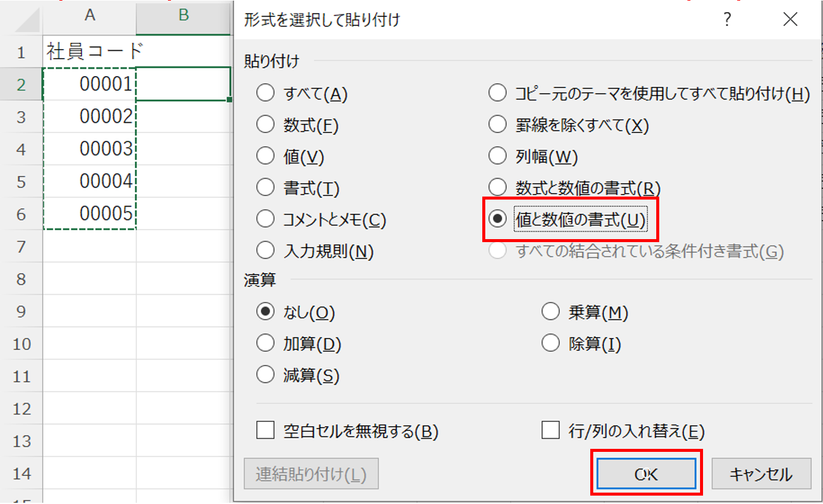
Task: Select the 値(V) paste option
Action: 265,156
